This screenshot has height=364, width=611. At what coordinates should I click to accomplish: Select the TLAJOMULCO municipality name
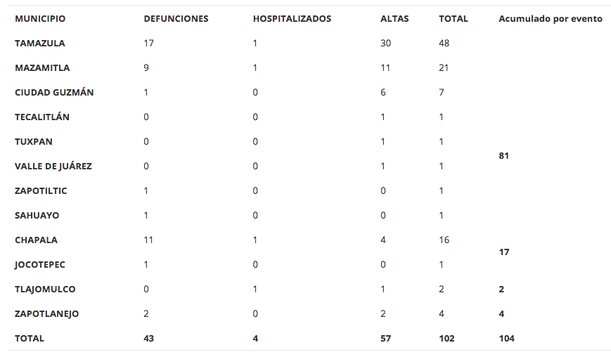45,290
